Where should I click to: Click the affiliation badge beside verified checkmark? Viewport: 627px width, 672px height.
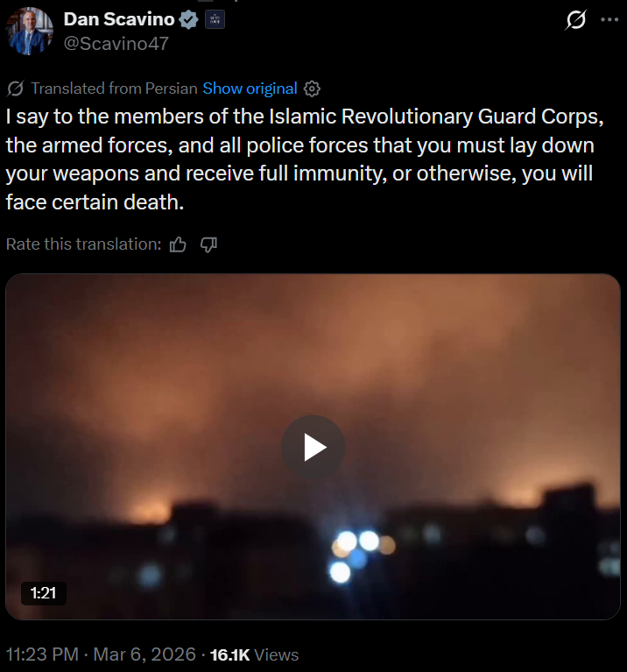(215, 19)
